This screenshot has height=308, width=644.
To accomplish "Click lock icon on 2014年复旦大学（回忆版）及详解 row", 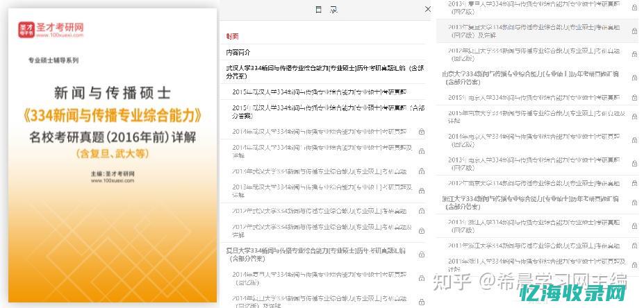I will (422, 302).
